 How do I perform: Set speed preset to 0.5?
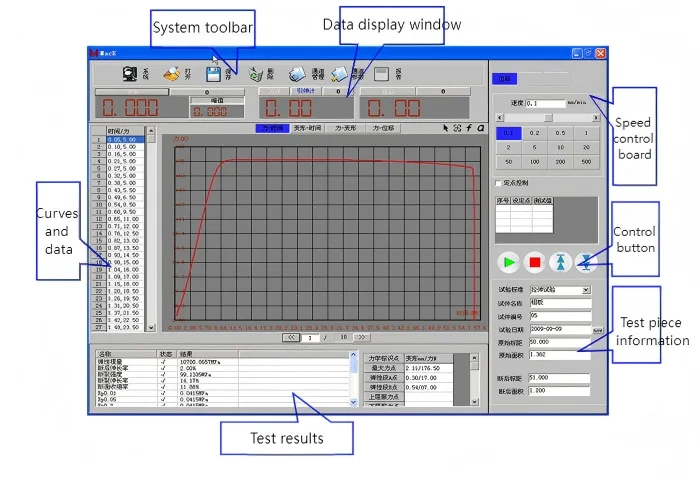pos(560,133)
